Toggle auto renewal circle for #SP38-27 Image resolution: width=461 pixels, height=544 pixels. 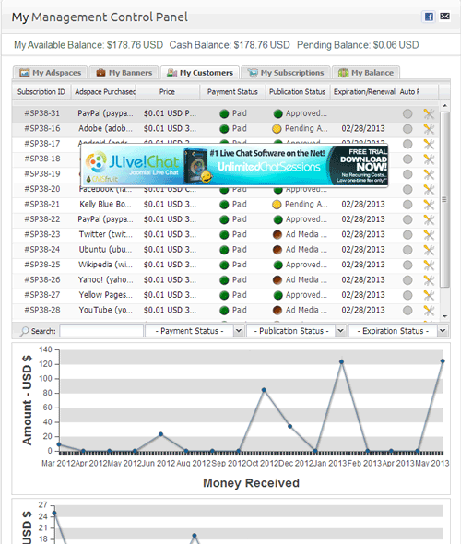[408, 295]
